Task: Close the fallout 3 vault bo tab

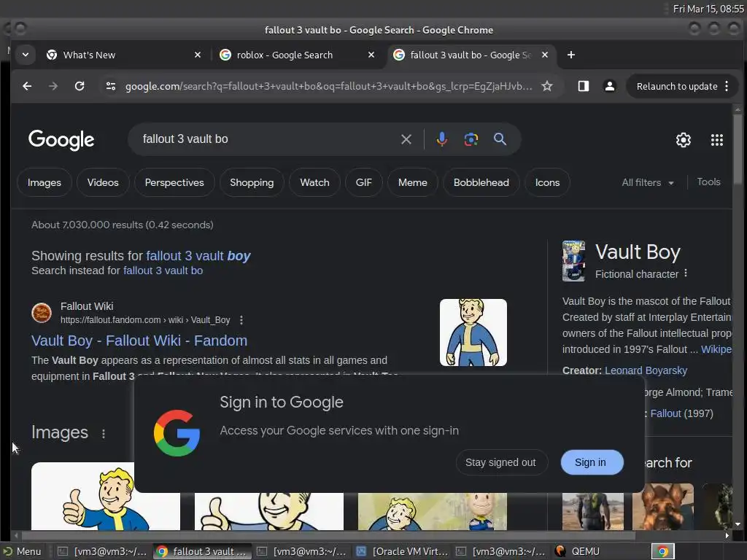Action: pos(545,55)
